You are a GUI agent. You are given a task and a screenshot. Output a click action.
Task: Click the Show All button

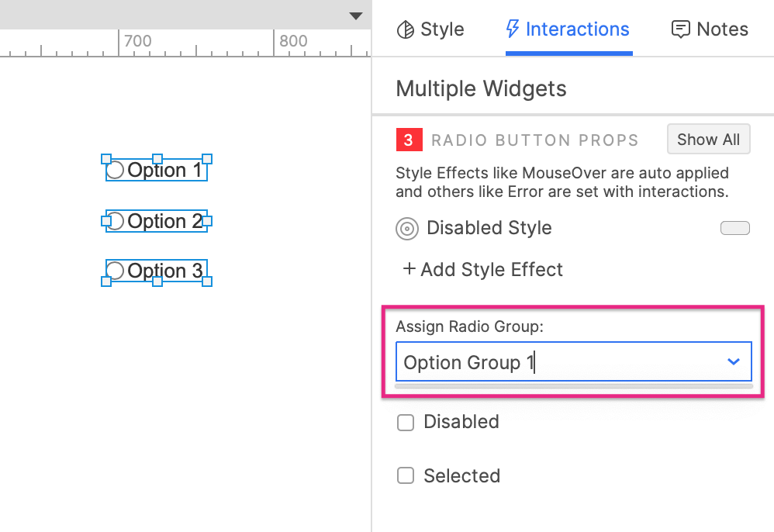[x=707, y=140]
